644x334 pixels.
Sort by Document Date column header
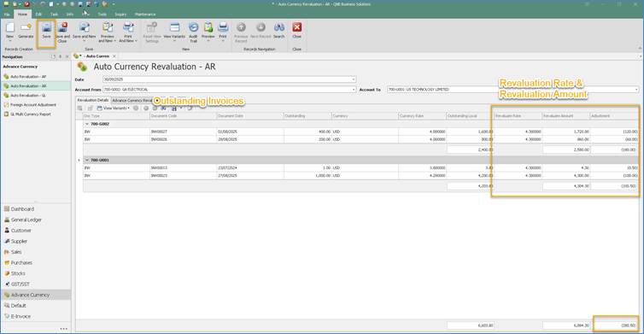(250, 116)
